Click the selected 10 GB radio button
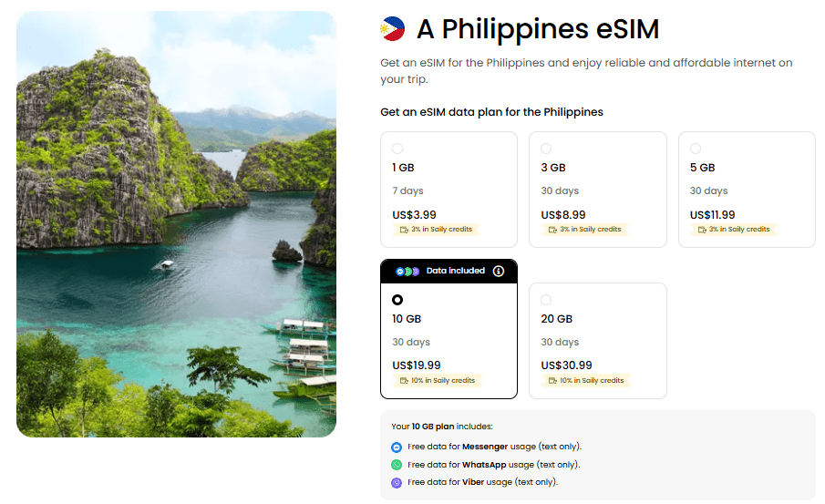This screenshot has height=504, width=825. (x=397, y=300)
